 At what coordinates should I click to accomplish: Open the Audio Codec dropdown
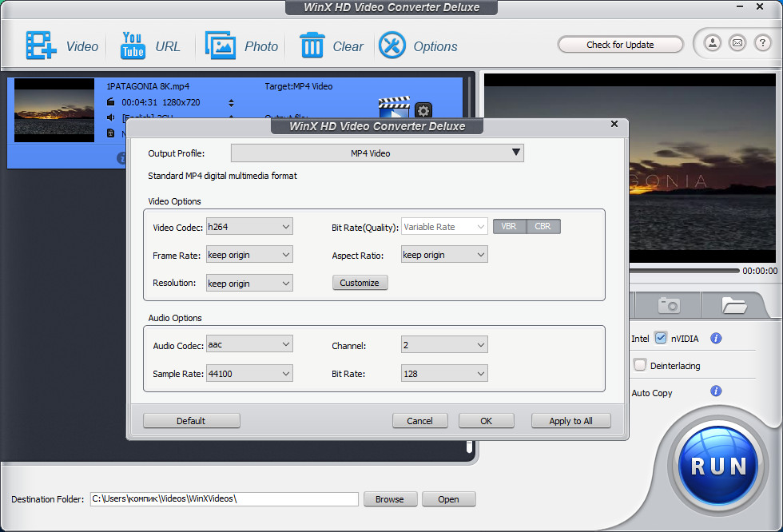[x=249, y=344]
